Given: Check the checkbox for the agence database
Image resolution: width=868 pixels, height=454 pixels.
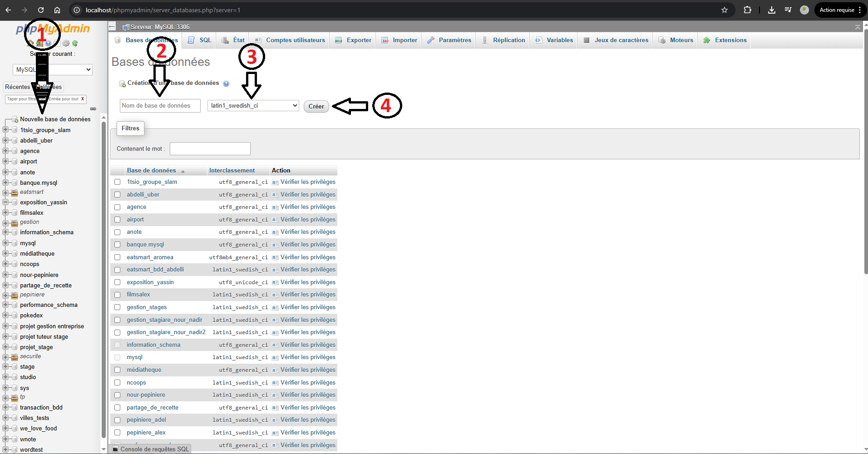Looking at the screenshot, I should pyautogui.click(x=117, y=207).
